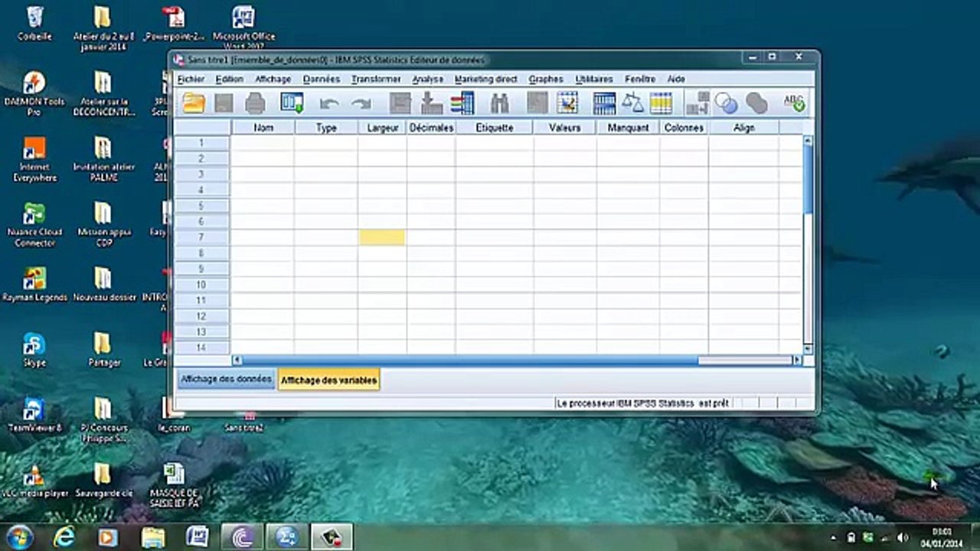Run spell check ABC icon
Screen dimensions: 980x551
(794, 103)
